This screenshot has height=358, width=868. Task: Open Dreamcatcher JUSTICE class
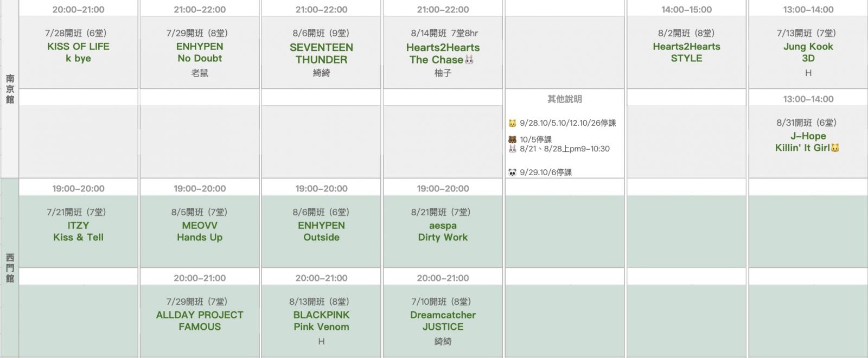click(x=443, y=321)
